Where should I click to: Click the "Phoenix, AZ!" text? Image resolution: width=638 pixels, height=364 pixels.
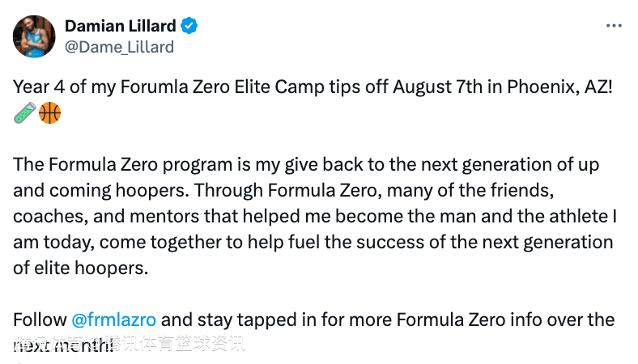click(559, 87)
